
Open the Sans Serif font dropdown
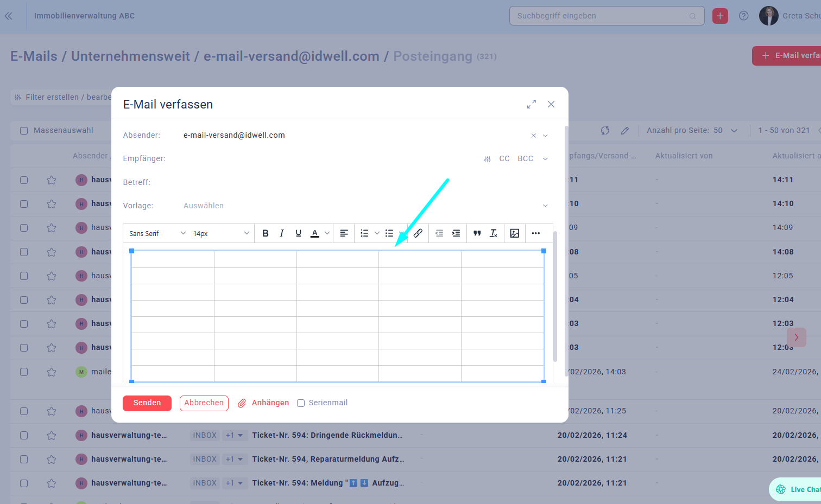point(157,233)
